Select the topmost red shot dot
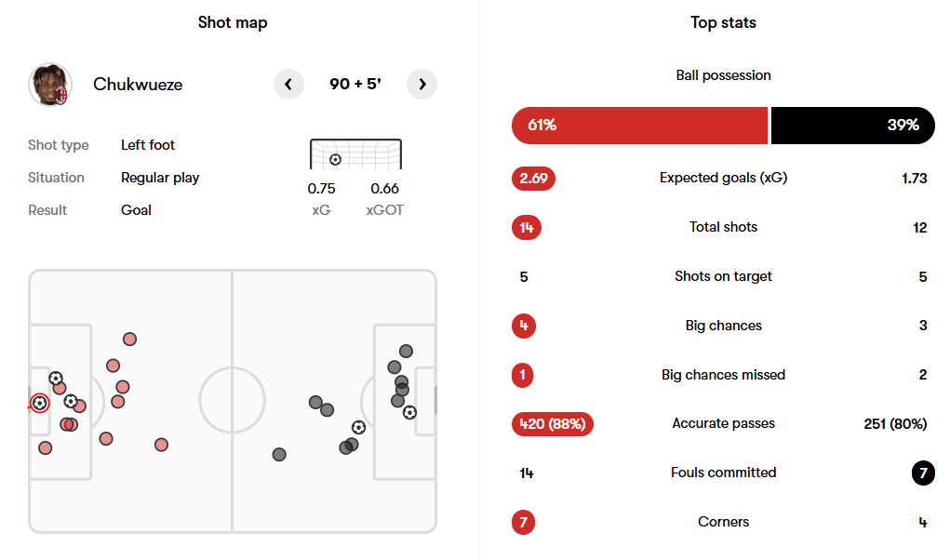 point(129,340)
